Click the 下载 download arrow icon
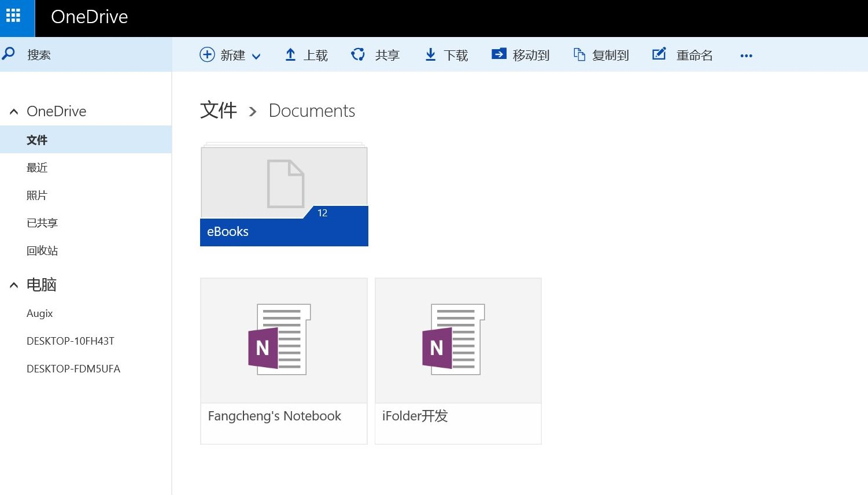 click(x=430, y=54)
